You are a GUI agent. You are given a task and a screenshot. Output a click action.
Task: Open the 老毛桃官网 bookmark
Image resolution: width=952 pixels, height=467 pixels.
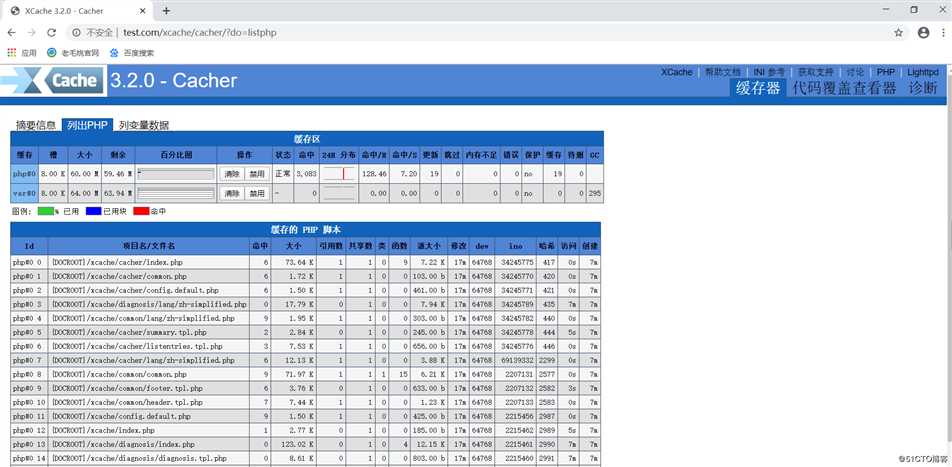(x=73, y=53)
